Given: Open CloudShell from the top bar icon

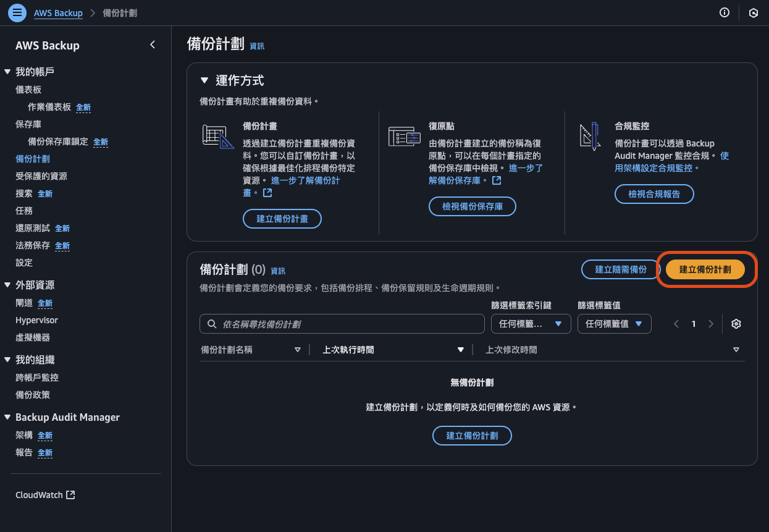Looking at the screenshot, I should tap(753, 12).
